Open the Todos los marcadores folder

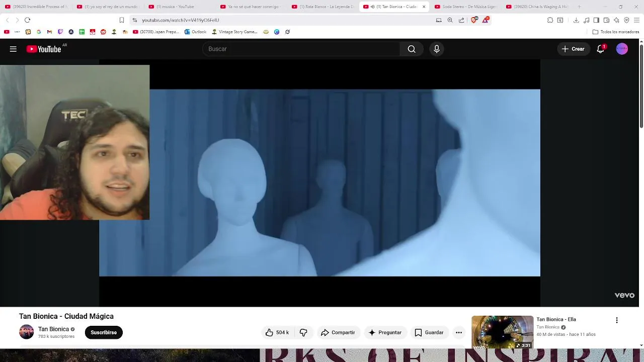(616, 32)
